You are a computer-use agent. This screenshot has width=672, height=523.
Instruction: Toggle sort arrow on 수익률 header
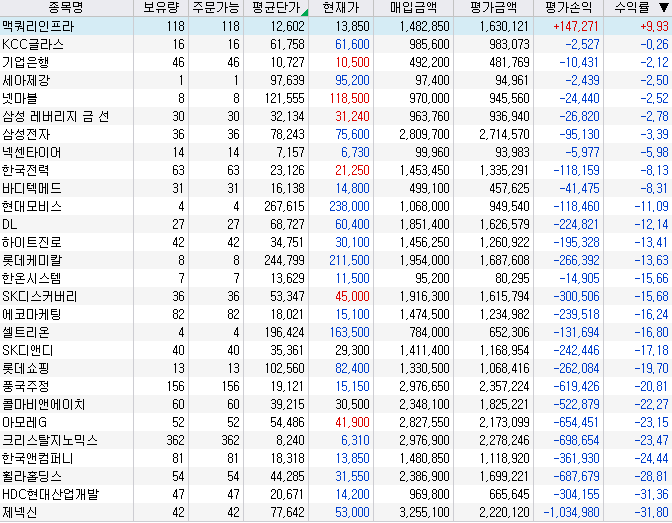pyautogui.click(x=663, y=8)
